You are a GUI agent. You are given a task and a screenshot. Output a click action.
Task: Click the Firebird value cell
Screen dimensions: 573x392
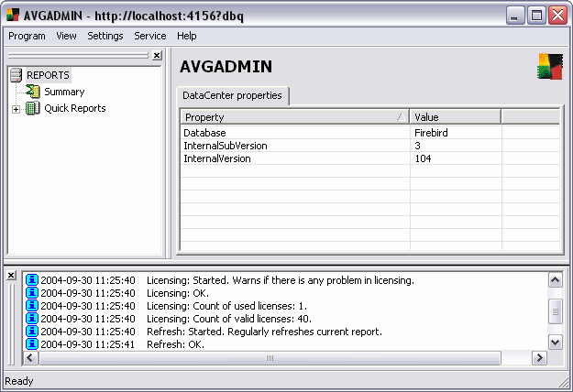click(456, 133)
